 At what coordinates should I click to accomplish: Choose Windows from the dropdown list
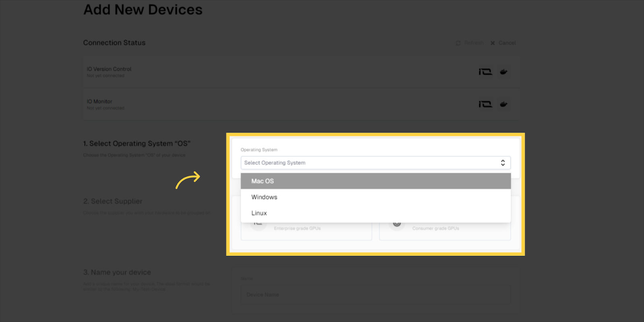pos(376,197)
